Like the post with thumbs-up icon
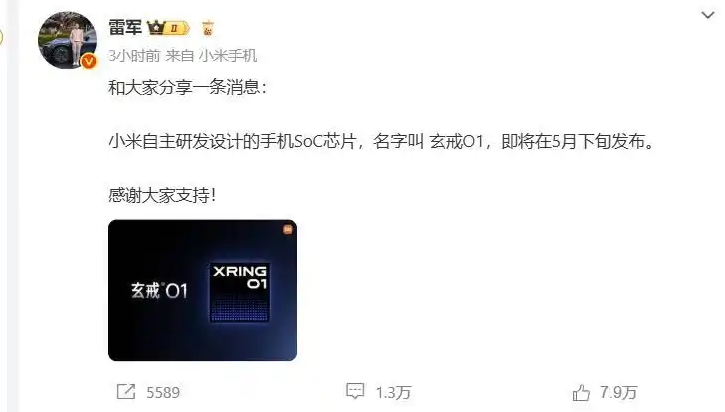The height and width of the screenshot is (412, 725). pos(581,393)
